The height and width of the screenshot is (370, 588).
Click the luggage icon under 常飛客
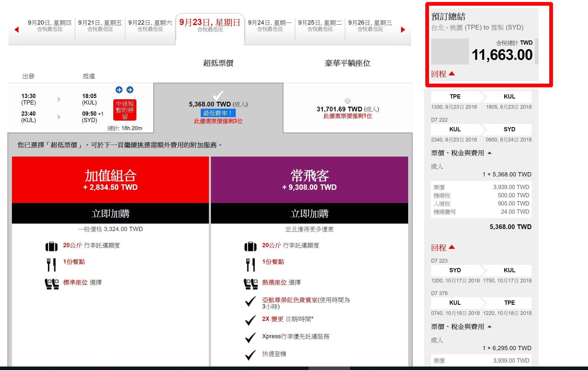pos(250,246)
